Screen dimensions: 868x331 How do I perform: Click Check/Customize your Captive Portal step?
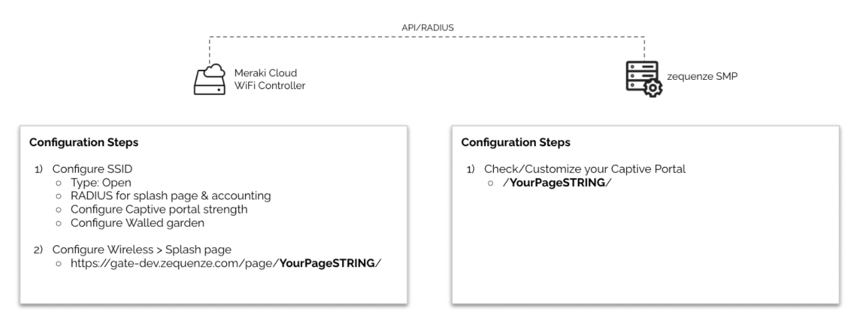coord(584,169)
